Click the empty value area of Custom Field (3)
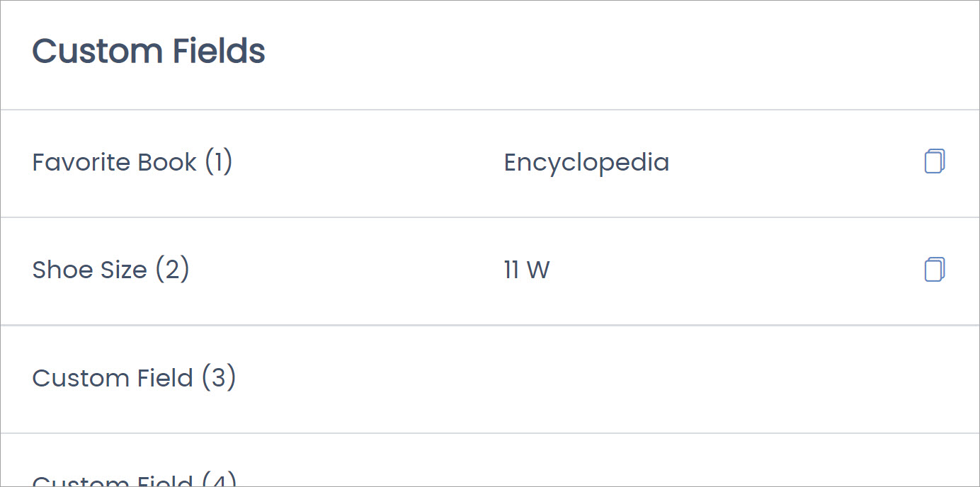The width and height of the screenshot is (980, 487). (x=586, y=378)
